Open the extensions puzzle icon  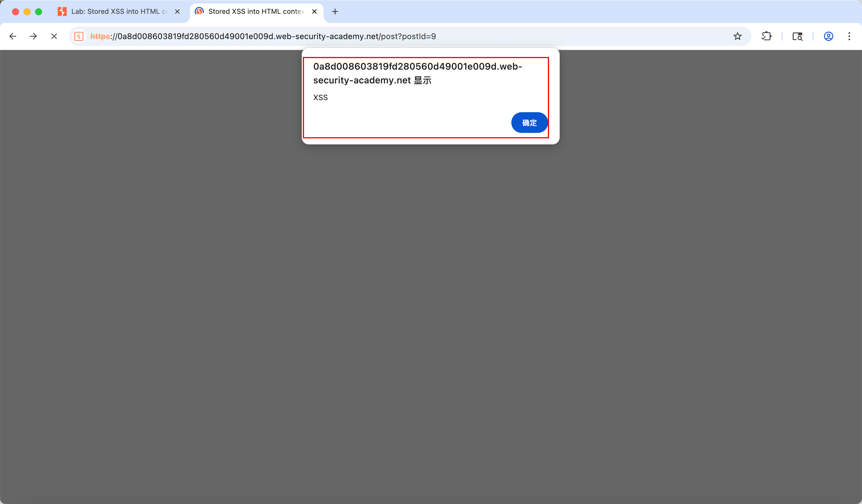pos(766,36)
